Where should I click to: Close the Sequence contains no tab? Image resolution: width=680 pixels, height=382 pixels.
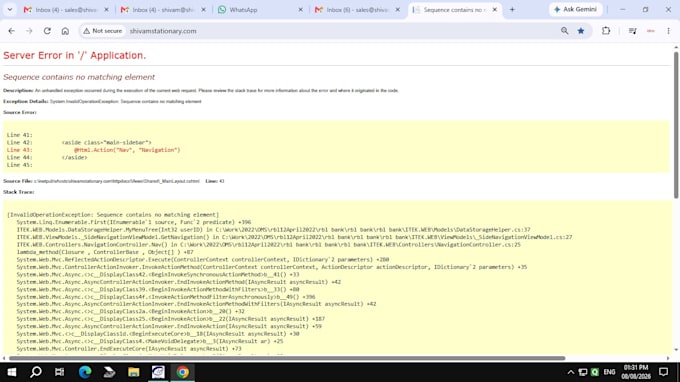[x=495, y=10]
